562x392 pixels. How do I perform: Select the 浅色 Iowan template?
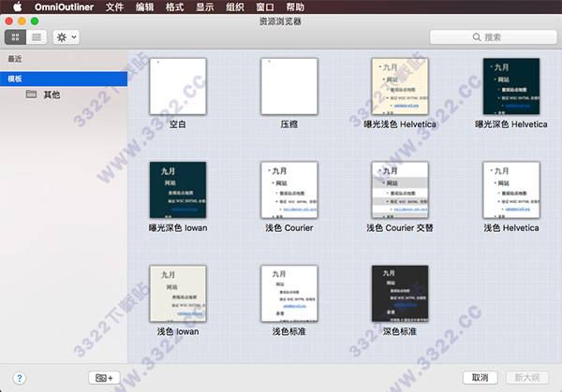point(178,293)
